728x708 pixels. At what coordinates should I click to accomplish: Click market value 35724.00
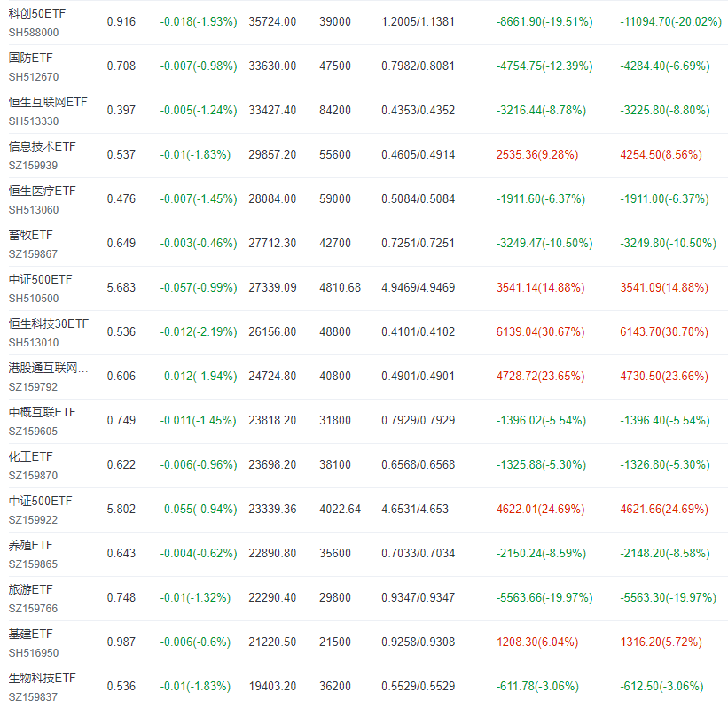coord(272,22)
